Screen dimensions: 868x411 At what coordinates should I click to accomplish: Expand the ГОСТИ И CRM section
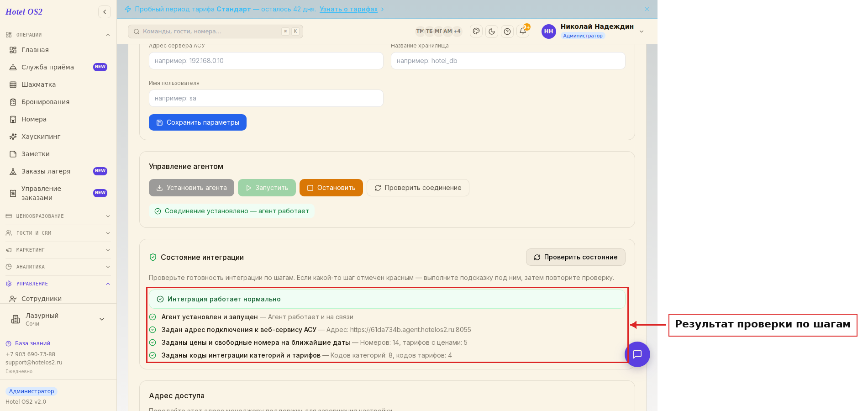[58, 233]
